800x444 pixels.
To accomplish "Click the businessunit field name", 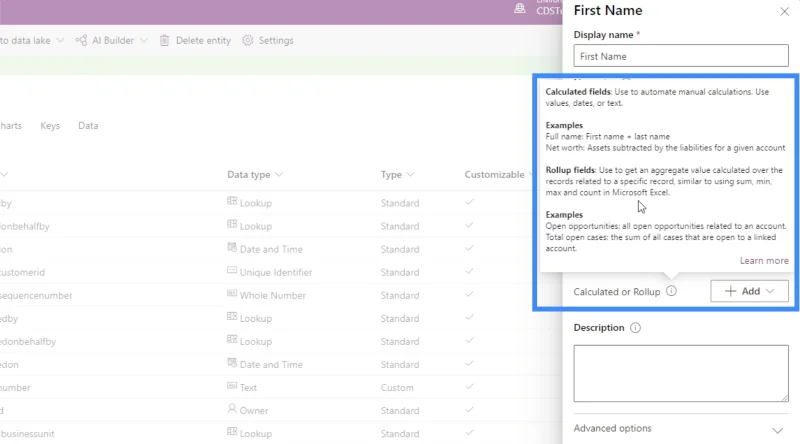I will [x=27, y=434].
